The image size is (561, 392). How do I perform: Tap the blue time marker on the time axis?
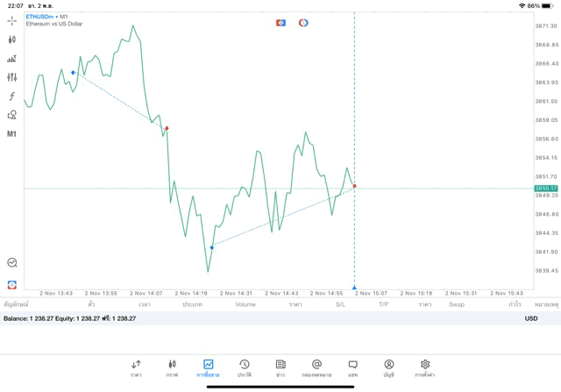354,287
